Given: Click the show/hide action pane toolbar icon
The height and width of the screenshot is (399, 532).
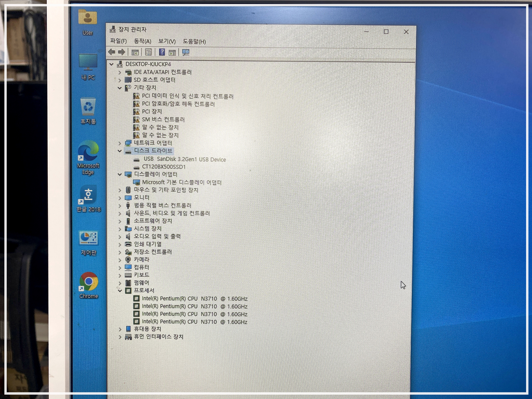Looking at the screenshot, I should 172,53.
